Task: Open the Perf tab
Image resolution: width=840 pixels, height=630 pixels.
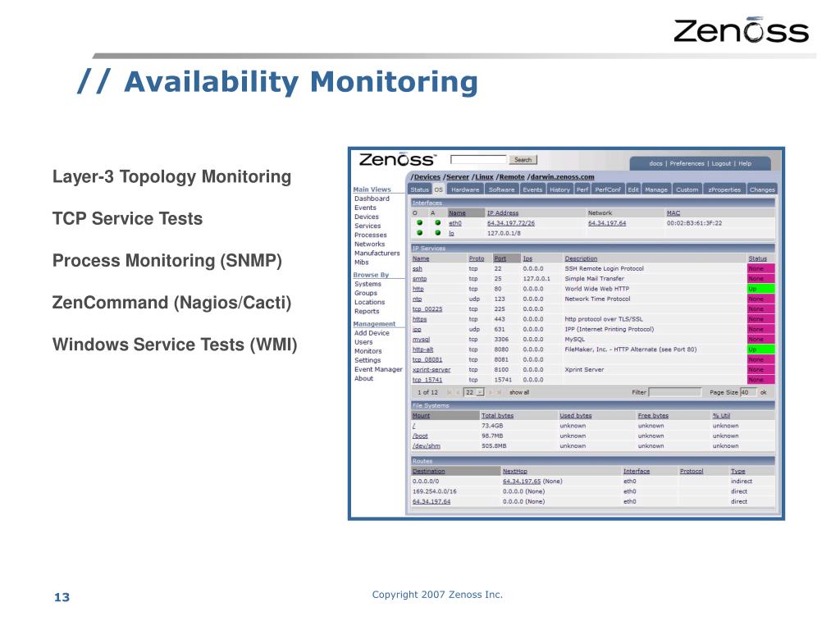Action: coord(582,189)
